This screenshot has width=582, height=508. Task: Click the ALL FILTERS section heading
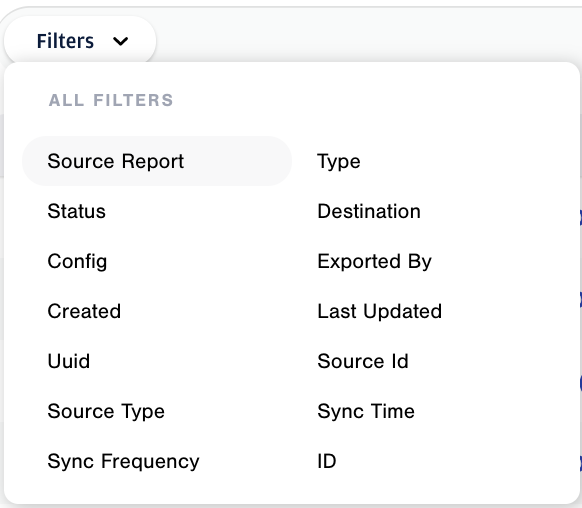click(111, 100)
